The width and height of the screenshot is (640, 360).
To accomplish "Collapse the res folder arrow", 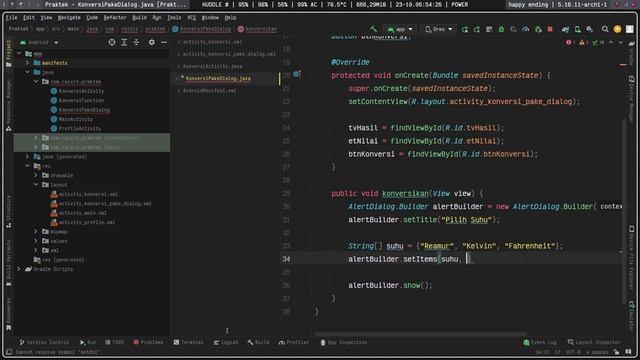I will click(x=27, y=166).
